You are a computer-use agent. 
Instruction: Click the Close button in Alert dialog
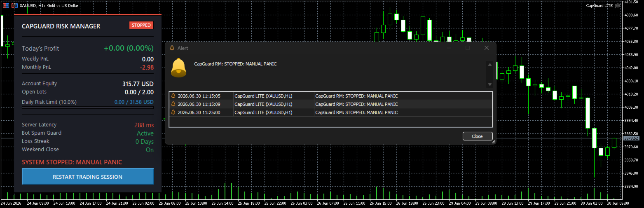point(478,136)
